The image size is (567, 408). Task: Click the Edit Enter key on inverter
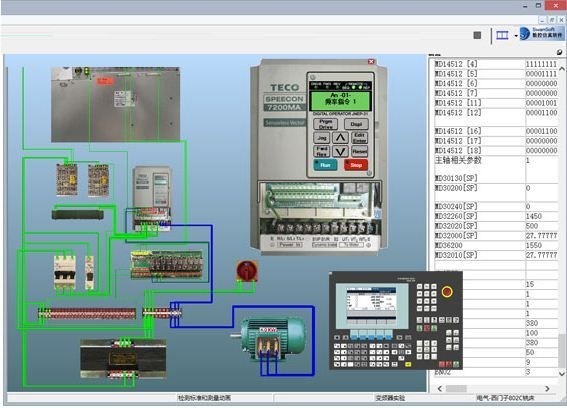pos(359,138)
